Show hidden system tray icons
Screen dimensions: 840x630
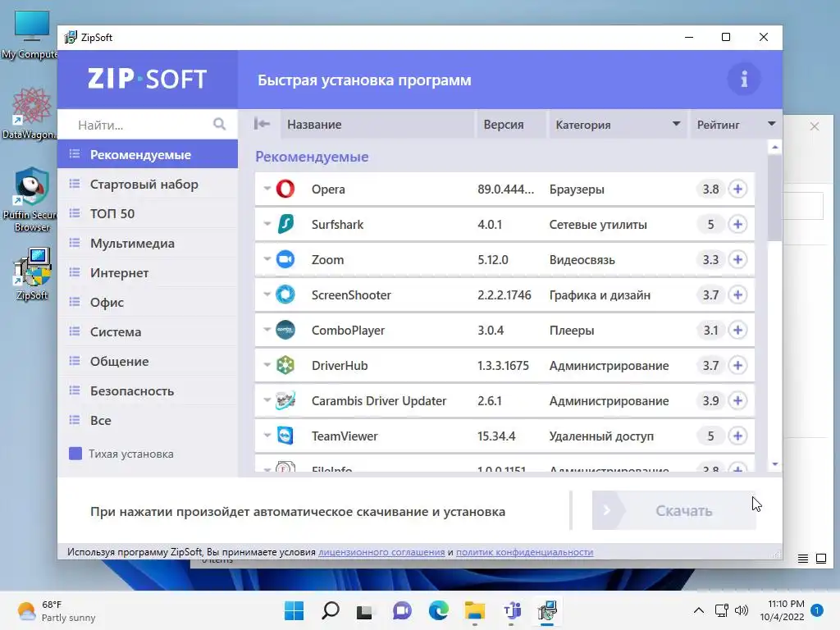point(699,610)
